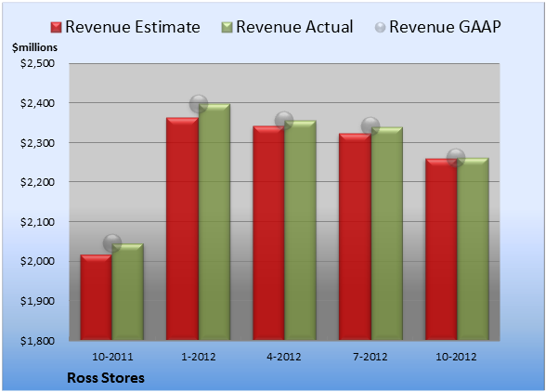Screen dimensions: 546x392
Task: Click the gray Revenue GAAP legend marker
Action: (x=381, y=27)
